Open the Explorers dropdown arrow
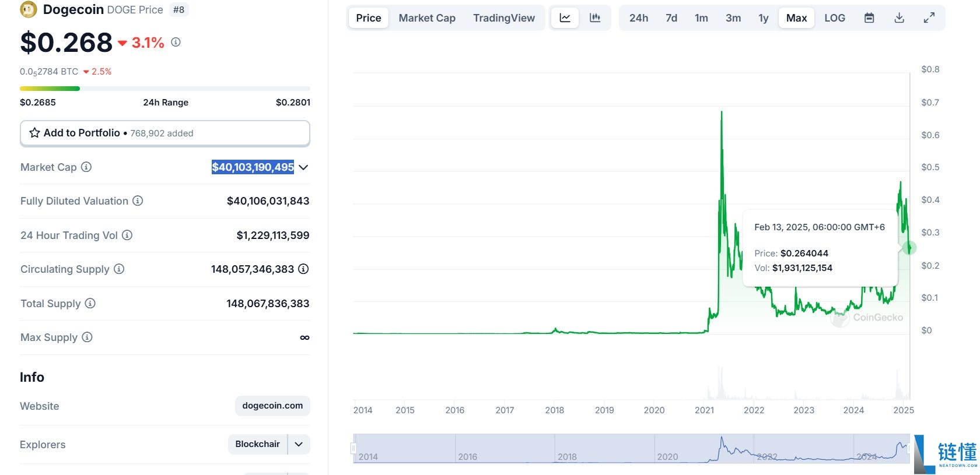 (299, 444)
